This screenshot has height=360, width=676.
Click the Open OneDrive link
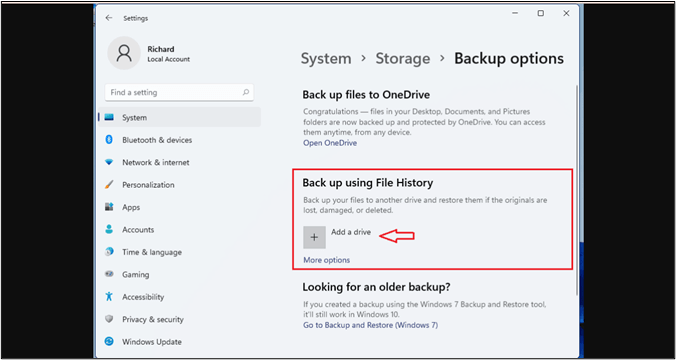330,143
